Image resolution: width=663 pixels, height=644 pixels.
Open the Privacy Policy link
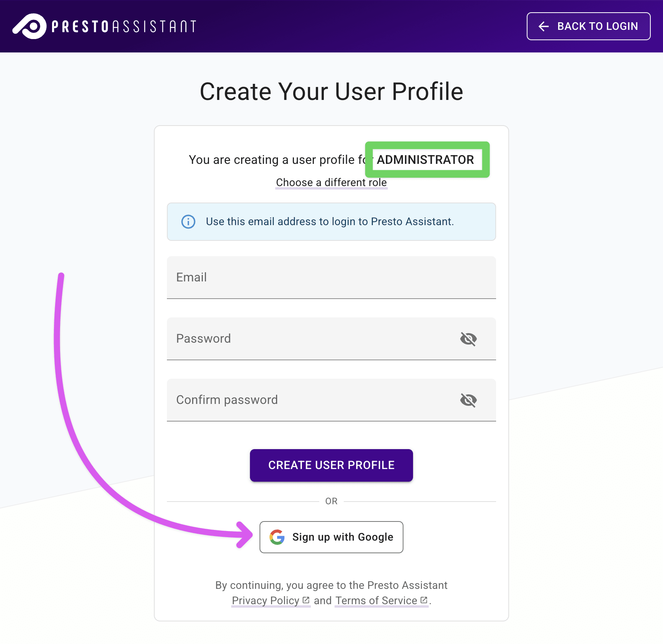click(x=266, y=601)
